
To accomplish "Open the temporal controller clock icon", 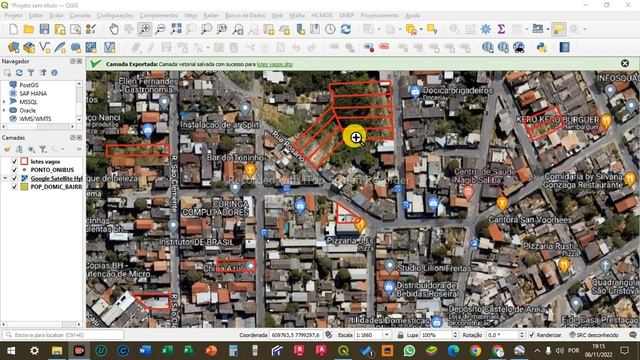I will [x=330, y=29].
